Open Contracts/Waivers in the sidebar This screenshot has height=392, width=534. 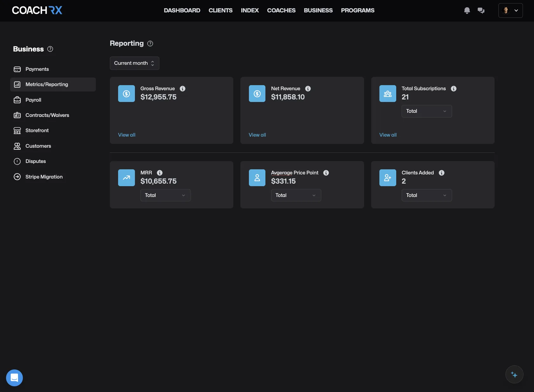click(53, 115)
